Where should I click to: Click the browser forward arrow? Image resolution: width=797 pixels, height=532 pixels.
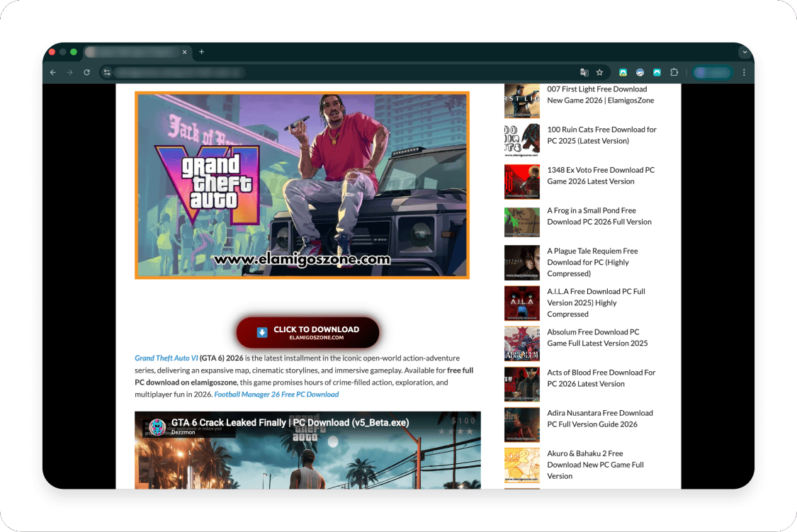tap(69, 73)
